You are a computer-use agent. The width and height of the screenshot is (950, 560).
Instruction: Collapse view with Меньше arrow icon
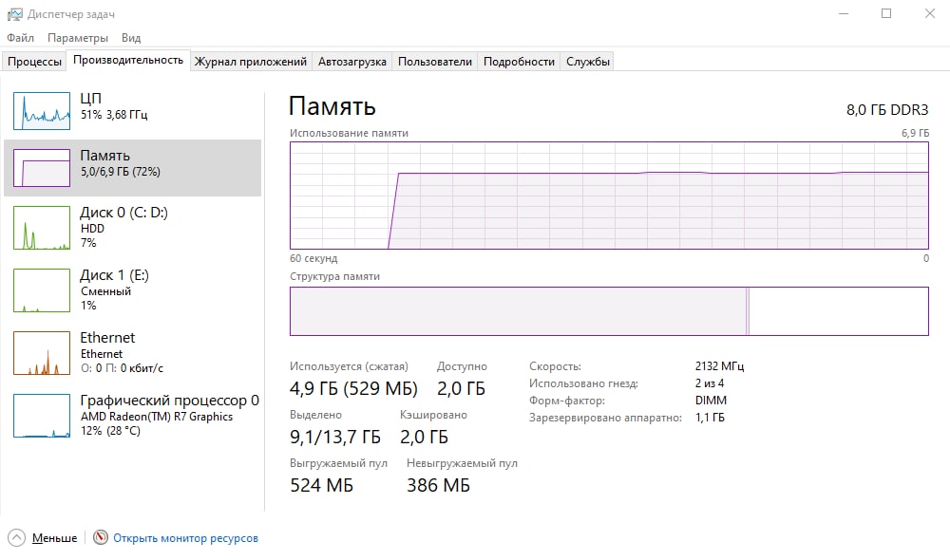[17, 538]
